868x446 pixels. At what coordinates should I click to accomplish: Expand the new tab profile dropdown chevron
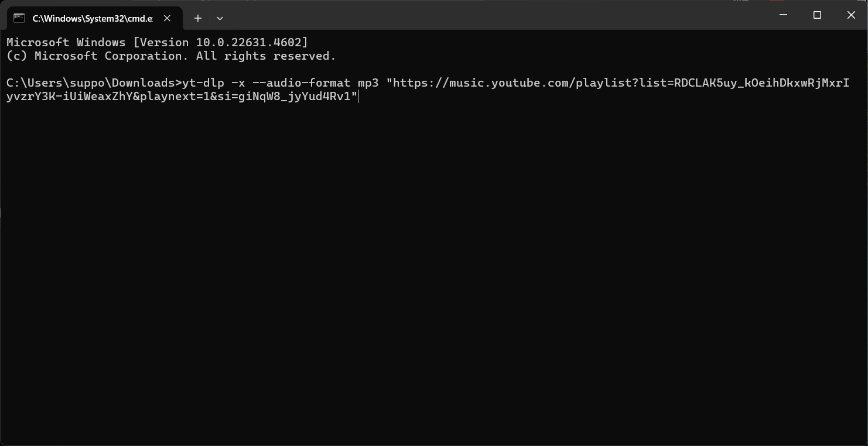[220, 18]
